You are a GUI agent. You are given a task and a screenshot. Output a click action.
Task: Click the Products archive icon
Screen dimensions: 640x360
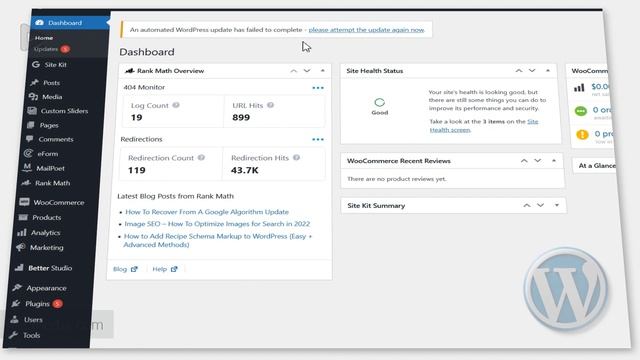coord(23,217)
